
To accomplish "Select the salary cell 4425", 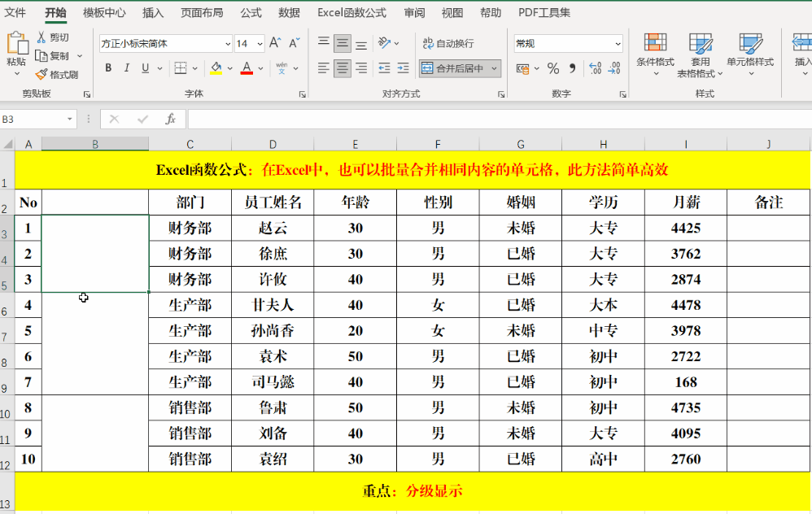I will pos(686,229).
